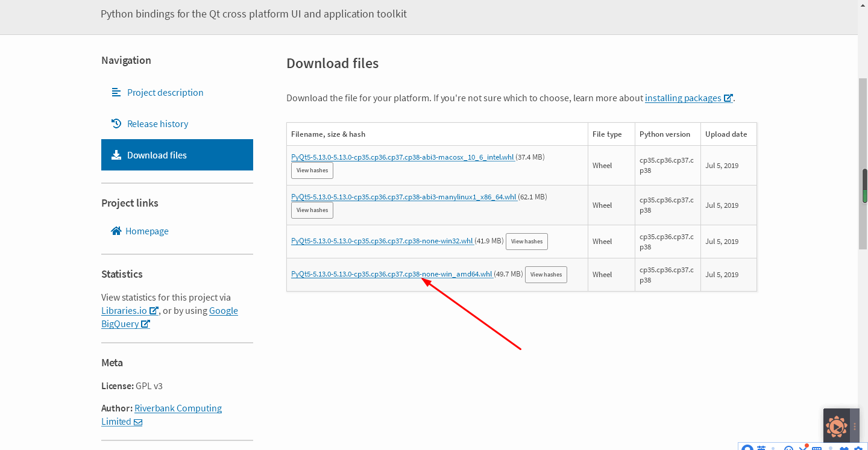Screen dimensions: 868x450
Task: Click the 'Statistics' sidebar heading
Action: pos(122,274)
